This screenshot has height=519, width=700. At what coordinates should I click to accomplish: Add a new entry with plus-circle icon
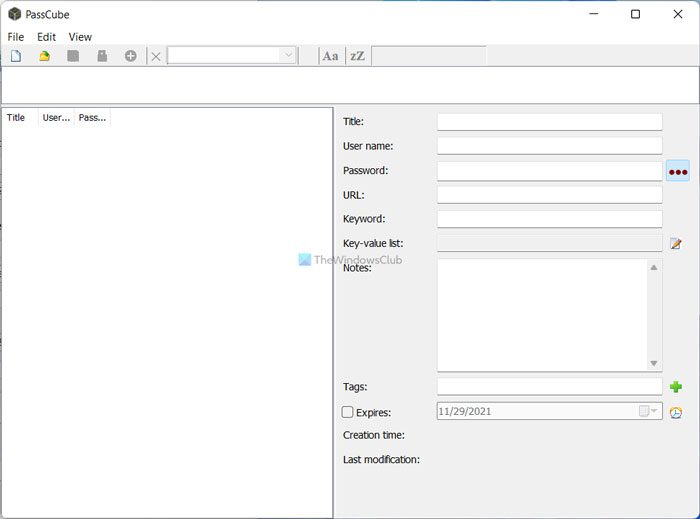click(130, 56)
